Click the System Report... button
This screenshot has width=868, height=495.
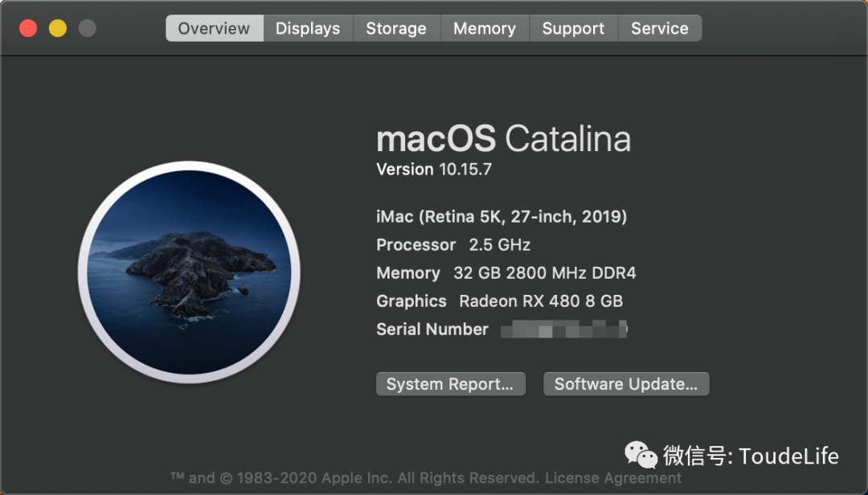click(451, 384)
